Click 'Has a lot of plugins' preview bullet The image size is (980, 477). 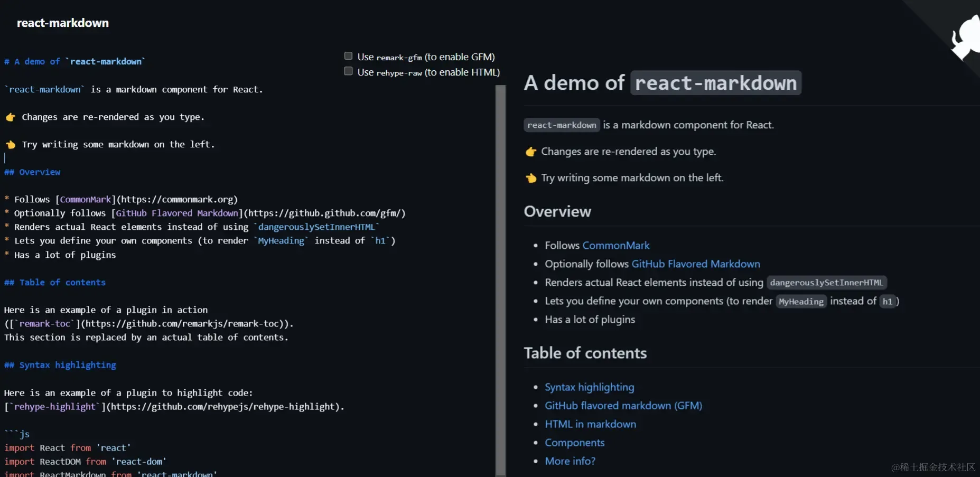tap(590, 320)
